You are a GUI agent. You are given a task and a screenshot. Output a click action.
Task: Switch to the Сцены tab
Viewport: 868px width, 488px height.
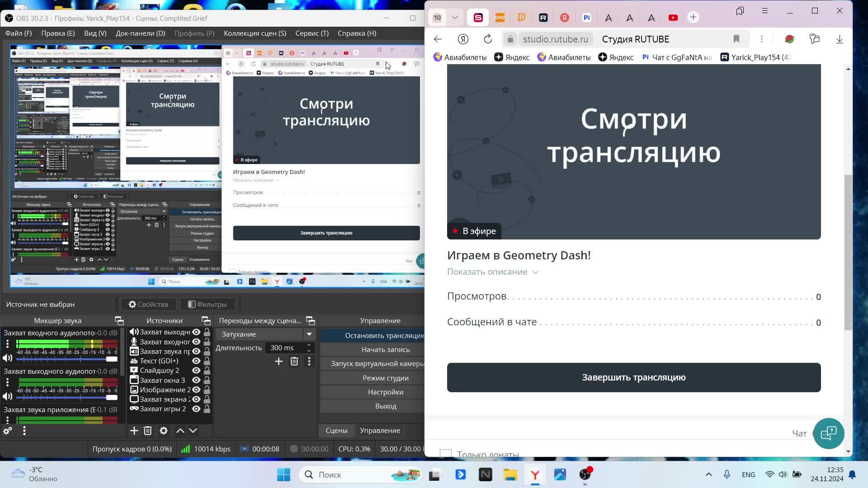pos(336,430)
